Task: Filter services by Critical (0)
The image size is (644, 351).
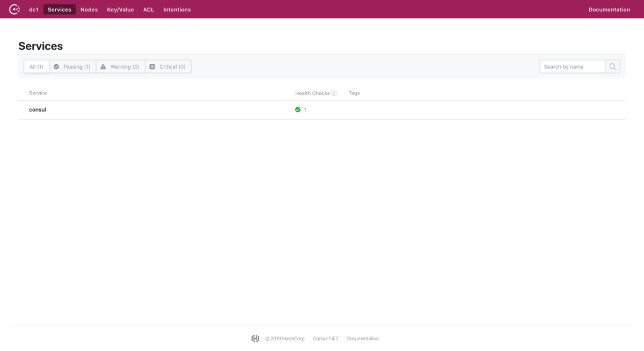Action: coord(168,67)
